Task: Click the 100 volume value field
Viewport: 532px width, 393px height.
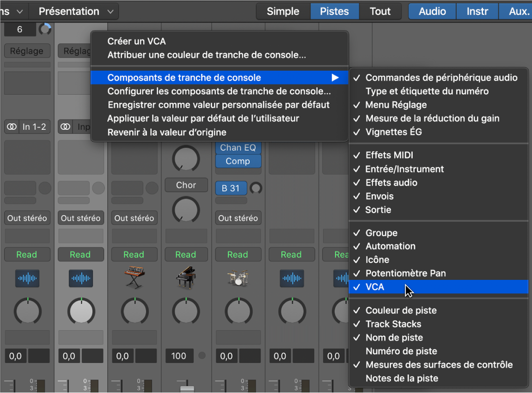Action: [179, 356]
